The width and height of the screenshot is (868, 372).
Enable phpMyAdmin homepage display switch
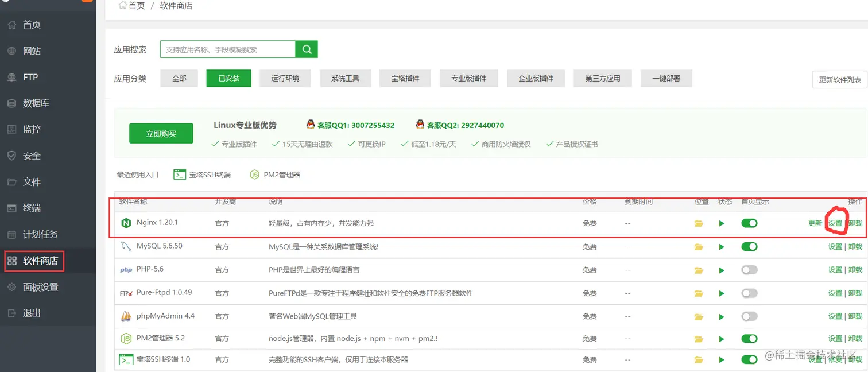749,316
